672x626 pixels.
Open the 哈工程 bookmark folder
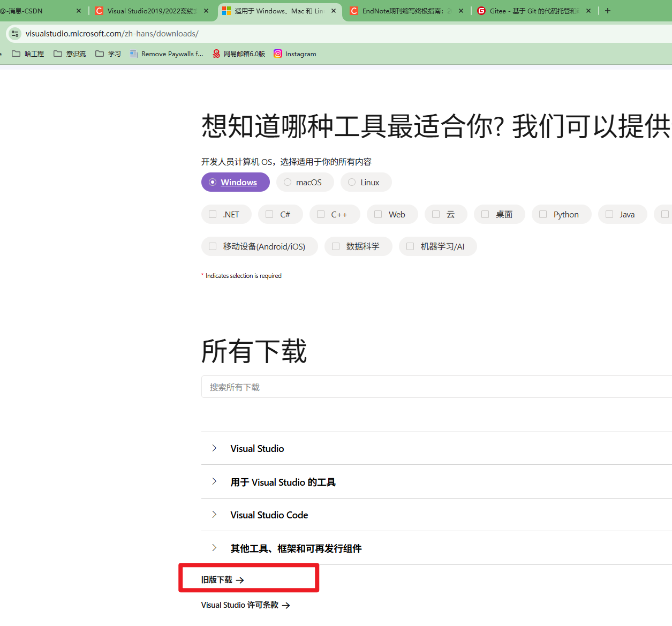point(28,54)
